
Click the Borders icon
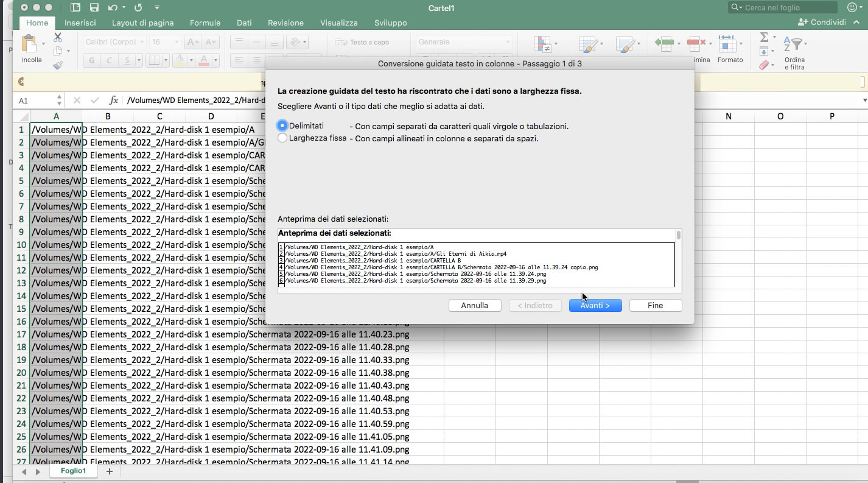(x=154, y=60)
